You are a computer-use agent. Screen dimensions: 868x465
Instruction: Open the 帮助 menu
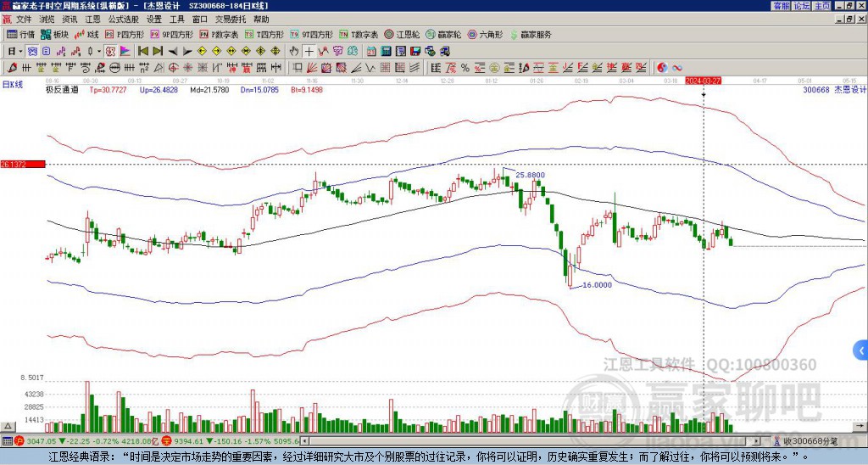tap(261, 20)
